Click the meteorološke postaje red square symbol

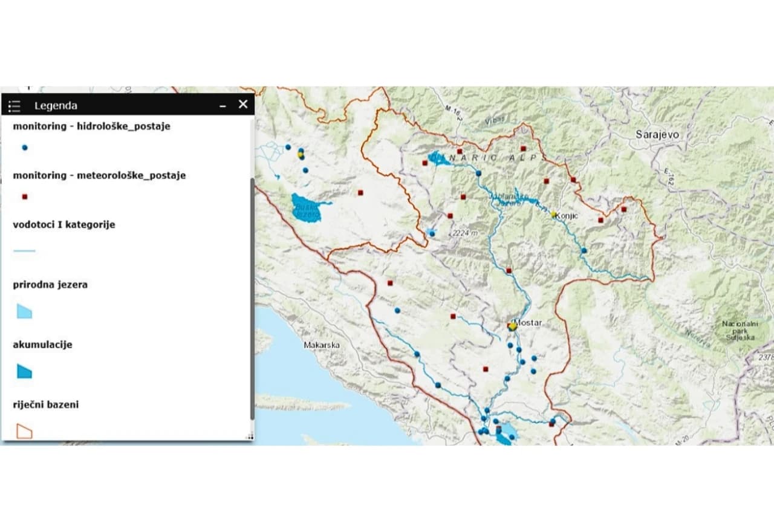(25, 196)
